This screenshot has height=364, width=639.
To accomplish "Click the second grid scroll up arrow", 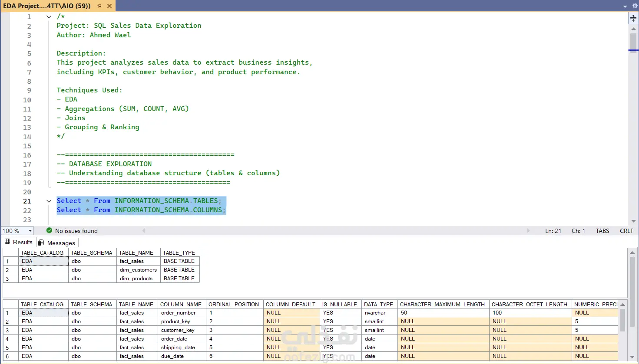I will point(622,304).
